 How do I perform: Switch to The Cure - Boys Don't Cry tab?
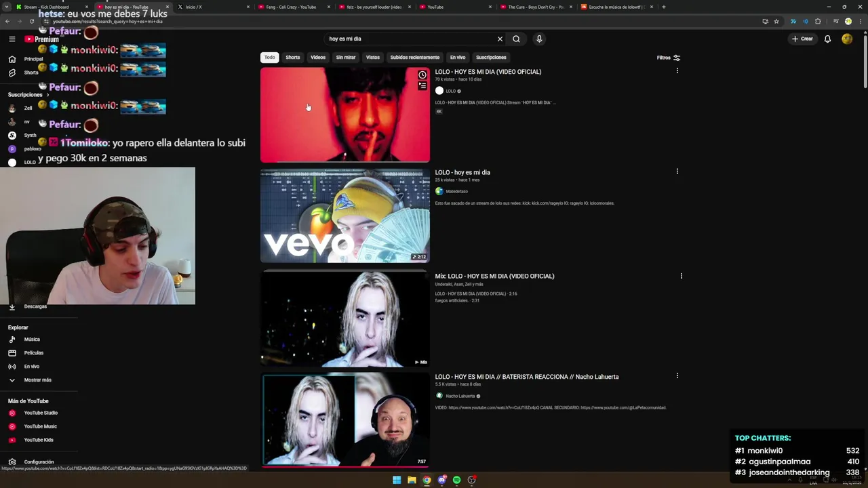pyautogui.click(x=536, y=7)
